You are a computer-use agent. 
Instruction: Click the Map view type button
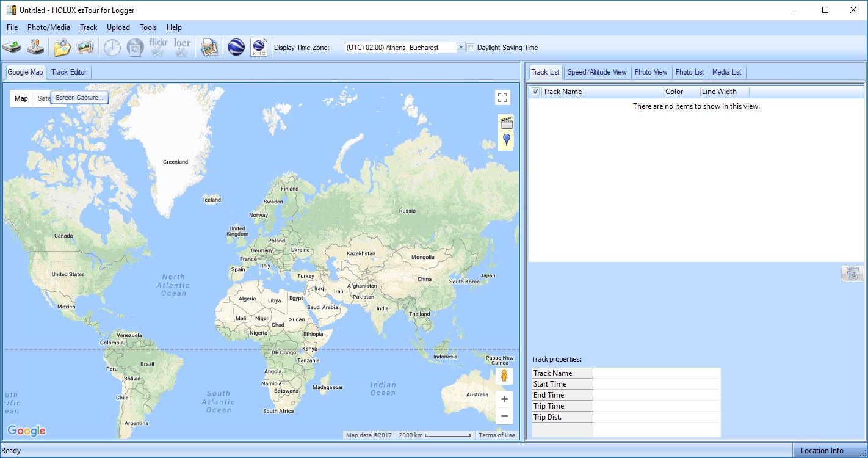coord(21,98)
